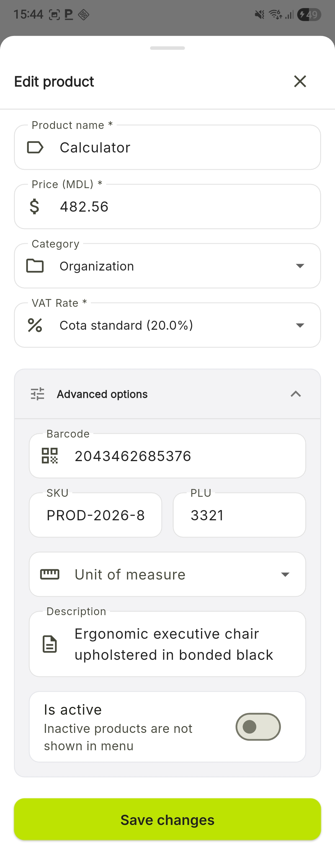Click the VAT percent icon
This screenshot has width=335, height=868.
click(x=35, y=325)
